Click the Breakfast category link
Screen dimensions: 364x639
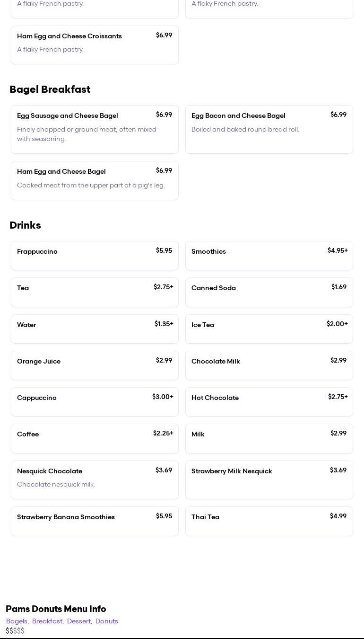pos(48,621)
